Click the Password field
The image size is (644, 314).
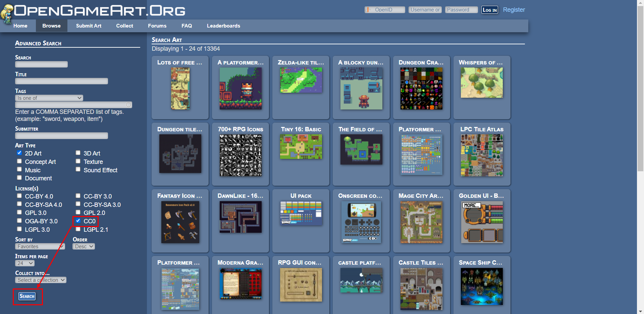tap(461, 10)
